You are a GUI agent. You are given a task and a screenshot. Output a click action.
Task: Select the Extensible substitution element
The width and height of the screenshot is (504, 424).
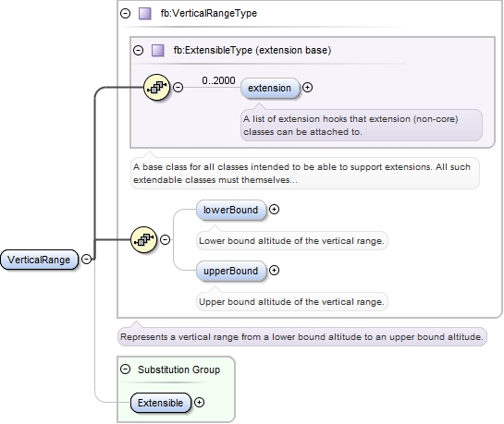click(160, 403)
